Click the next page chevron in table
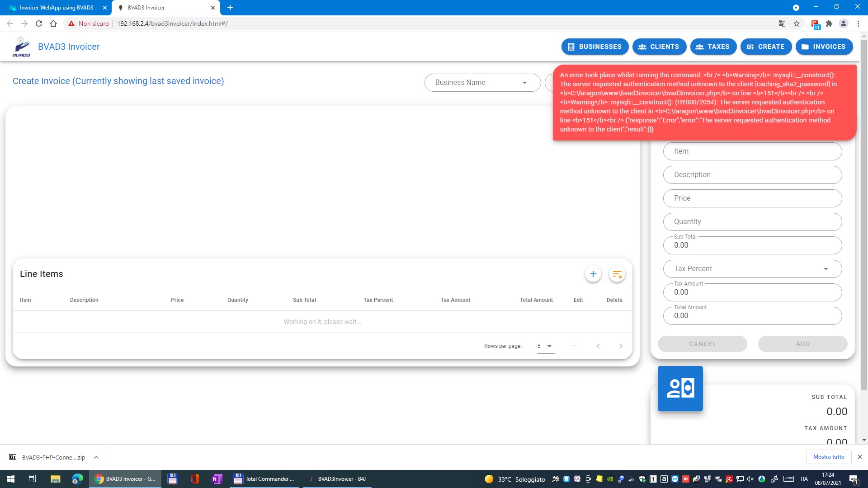Image resolution: width=868 pixels, height=488 pixels. (620, 346)
